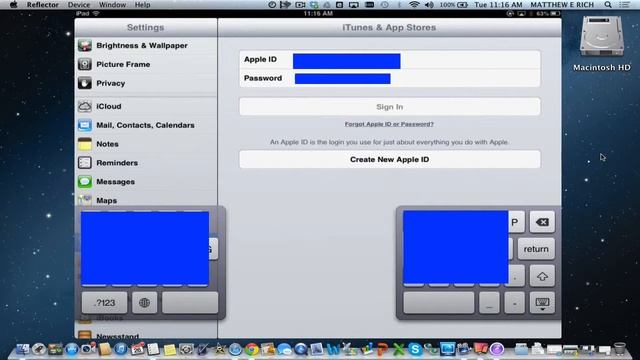This screenshot has height=360, width=640.
Task: Open the Macintosh HD drive icon
Action: (602, 38)
